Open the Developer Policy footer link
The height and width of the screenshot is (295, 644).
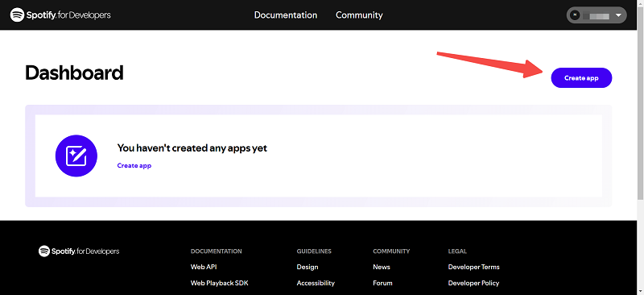(473, 283)
